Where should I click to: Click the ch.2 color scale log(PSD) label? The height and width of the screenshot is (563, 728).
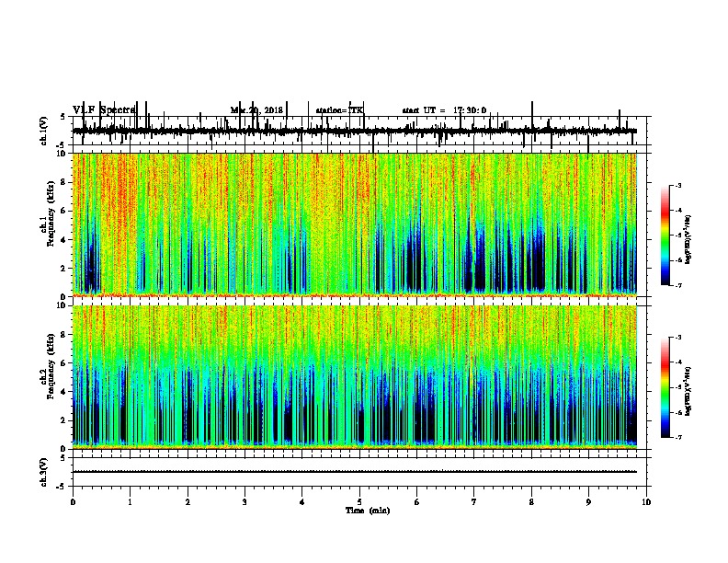coord(688,391)
